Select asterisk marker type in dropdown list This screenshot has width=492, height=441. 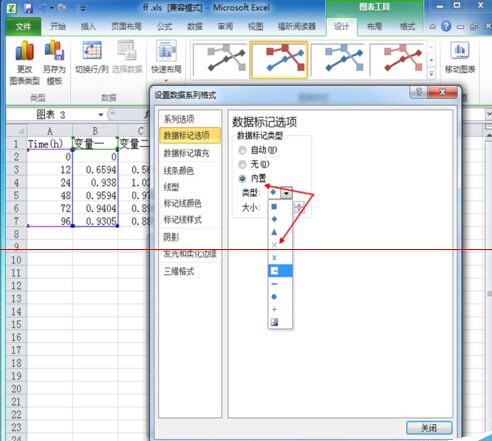[x=274, y=258]
